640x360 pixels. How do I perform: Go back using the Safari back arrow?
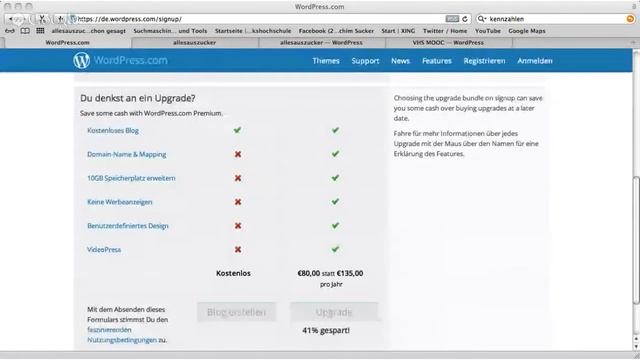11,19
